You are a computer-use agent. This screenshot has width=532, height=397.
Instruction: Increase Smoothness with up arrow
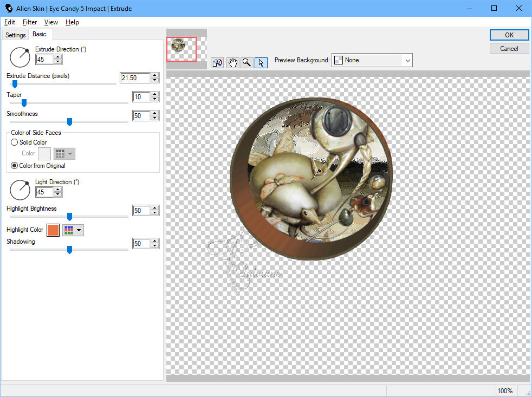coord(155,113)
